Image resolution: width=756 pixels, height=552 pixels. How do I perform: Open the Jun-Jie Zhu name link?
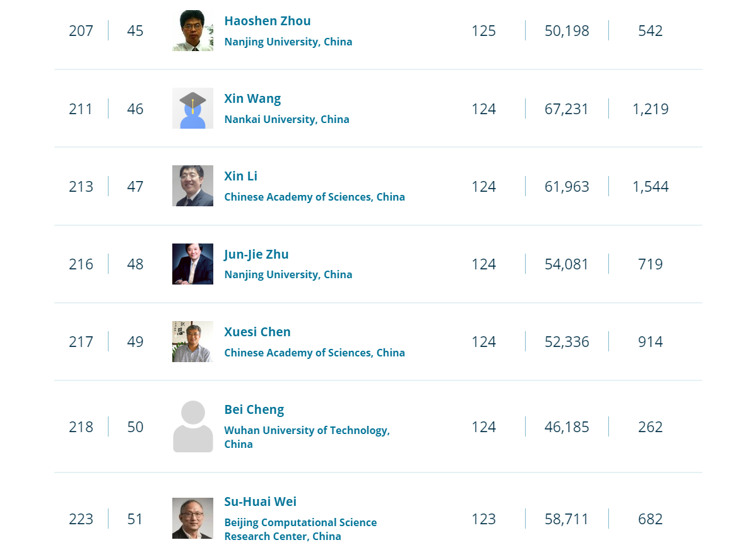tap(256, 254)
